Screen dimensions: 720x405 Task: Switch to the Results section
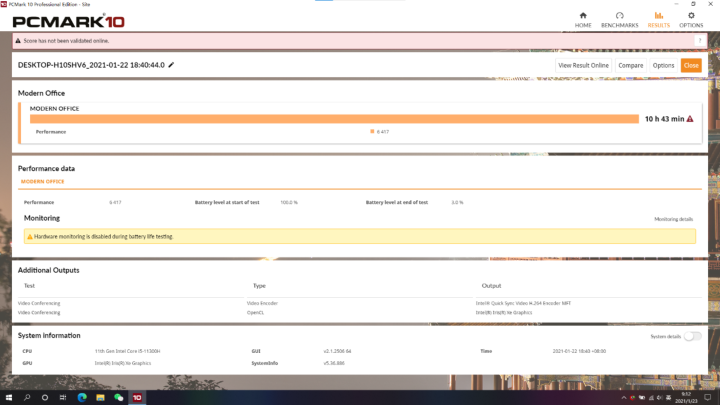point(658,19)
